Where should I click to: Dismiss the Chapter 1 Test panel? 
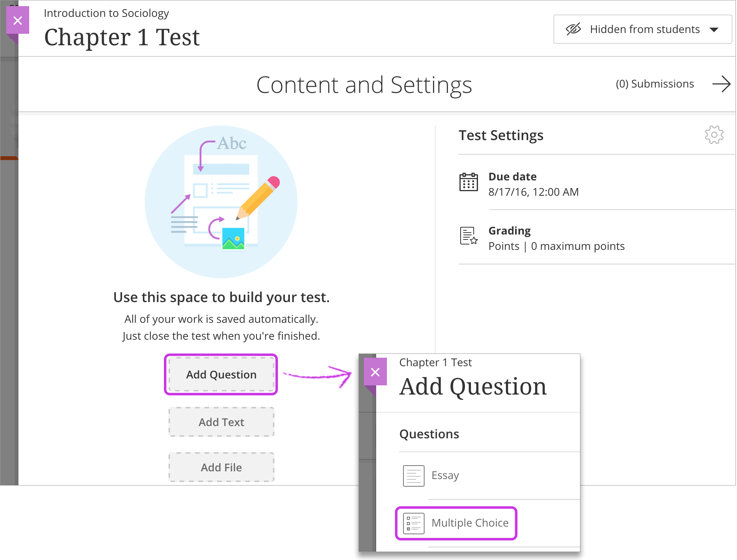18,20
